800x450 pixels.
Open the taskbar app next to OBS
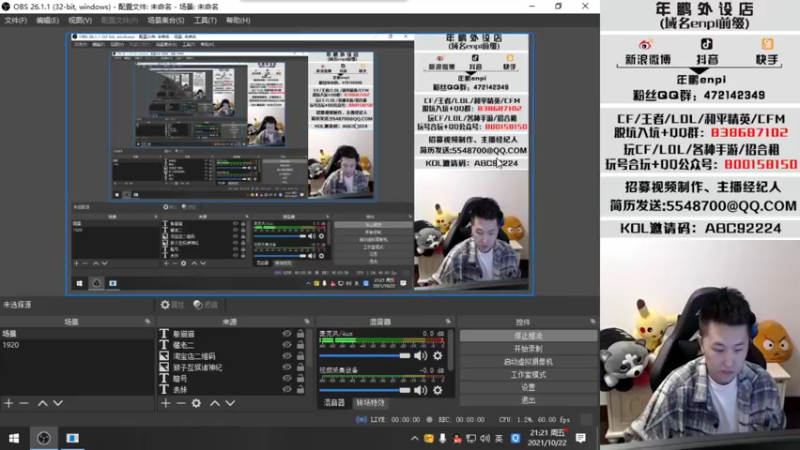(x=72, y=438)
